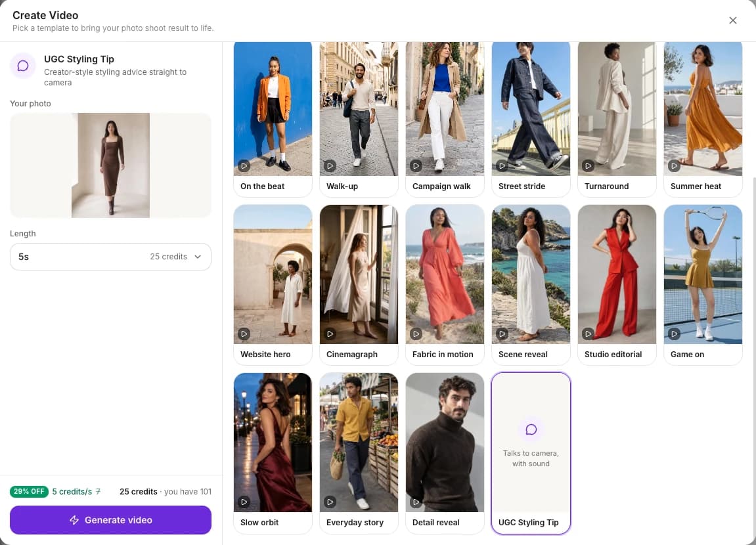Image resolution: width=756 pixels, height=545 pixels.
Task: Click the 'you have 101' credits text
Action: tap(188, 492)
